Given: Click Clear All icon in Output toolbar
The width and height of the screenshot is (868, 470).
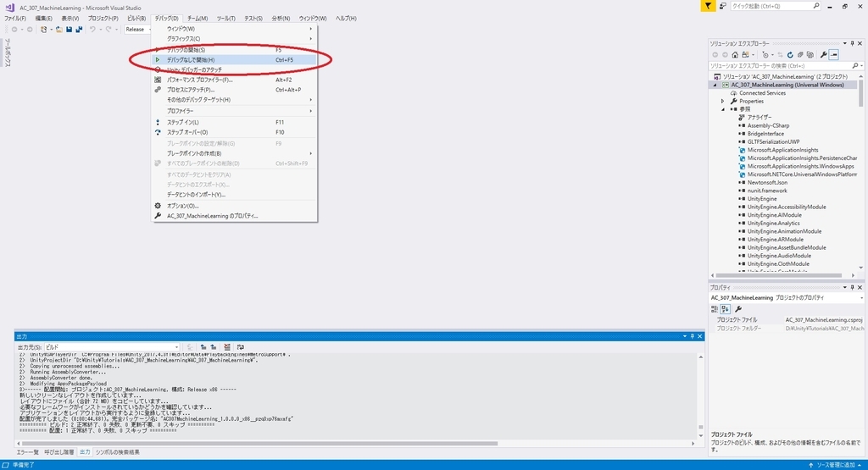Looking at the screenshot, I should (227, 347).
